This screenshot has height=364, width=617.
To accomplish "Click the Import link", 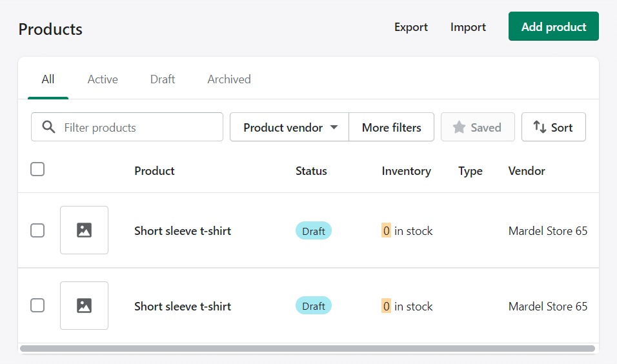I will tap(468, 27).
